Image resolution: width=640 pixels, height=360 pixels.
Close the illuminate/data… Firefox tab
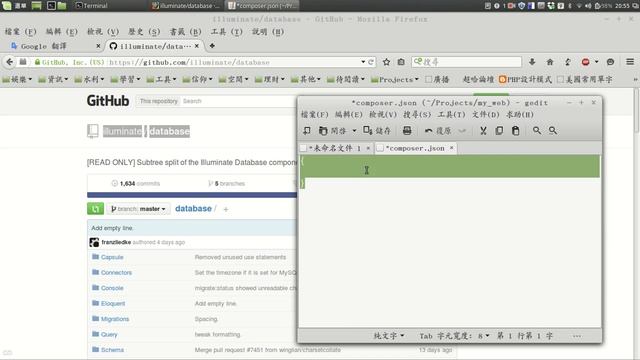pos(197,46)
